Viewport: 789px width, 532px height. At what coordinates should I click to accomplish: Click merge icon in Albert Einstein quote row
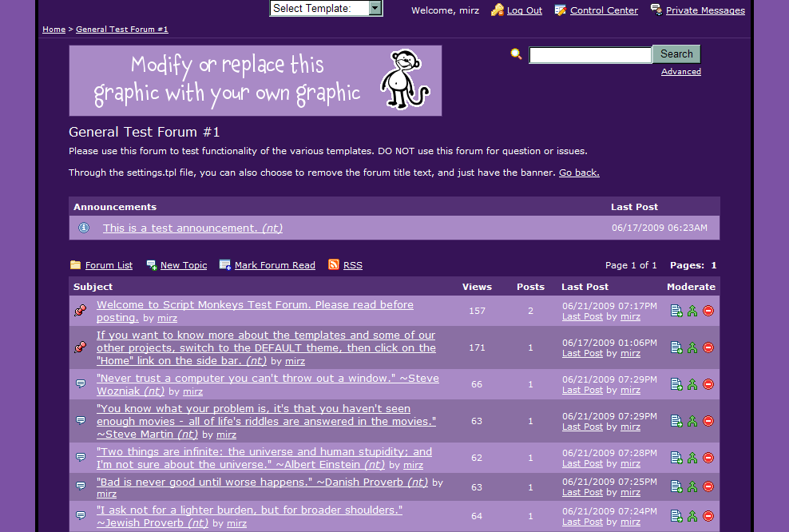(692, 458)
